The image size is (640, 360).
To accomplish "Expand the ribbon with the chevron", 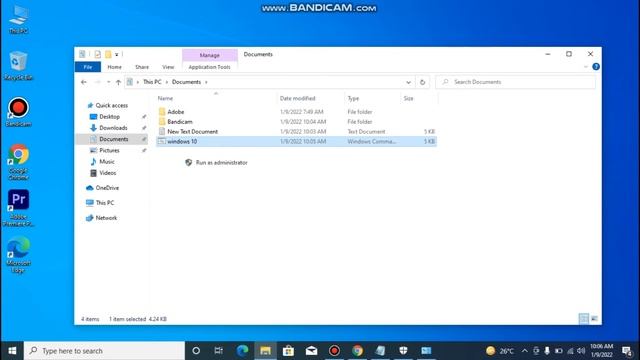I will tap(586, 67).
